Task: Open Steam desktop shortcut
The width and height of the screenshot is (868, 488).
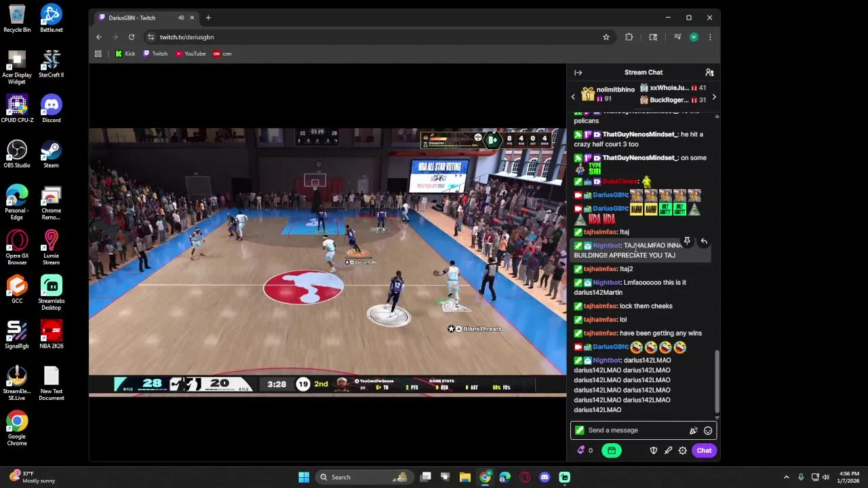Action: (52, 154)
